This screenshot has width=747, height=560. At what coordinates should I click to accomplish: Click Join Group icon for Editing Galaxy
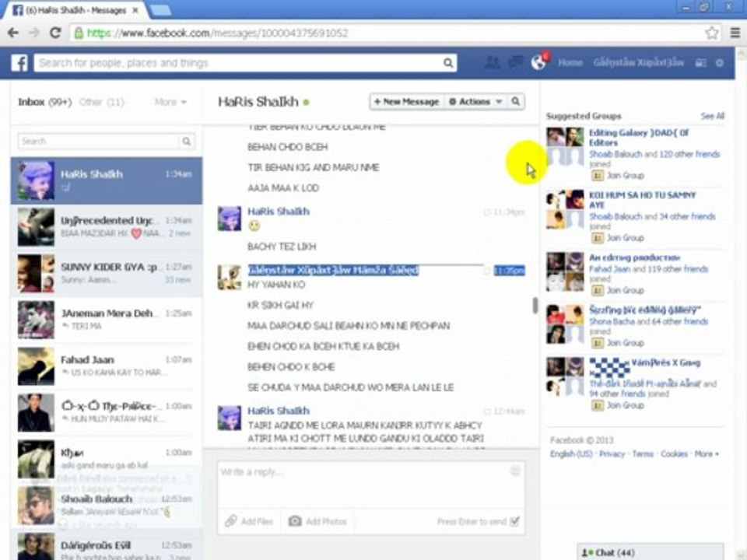coord(597,176)
